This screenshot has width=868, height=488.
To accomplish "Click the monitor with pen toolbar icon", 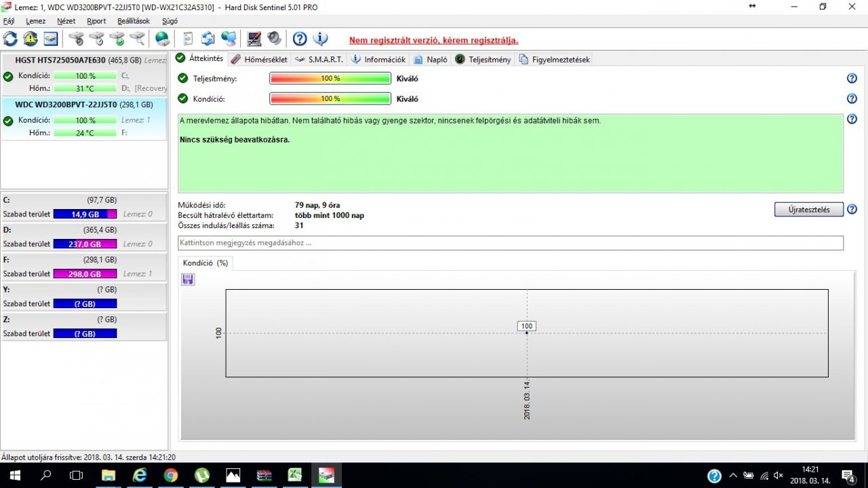I will coord(254,39).
